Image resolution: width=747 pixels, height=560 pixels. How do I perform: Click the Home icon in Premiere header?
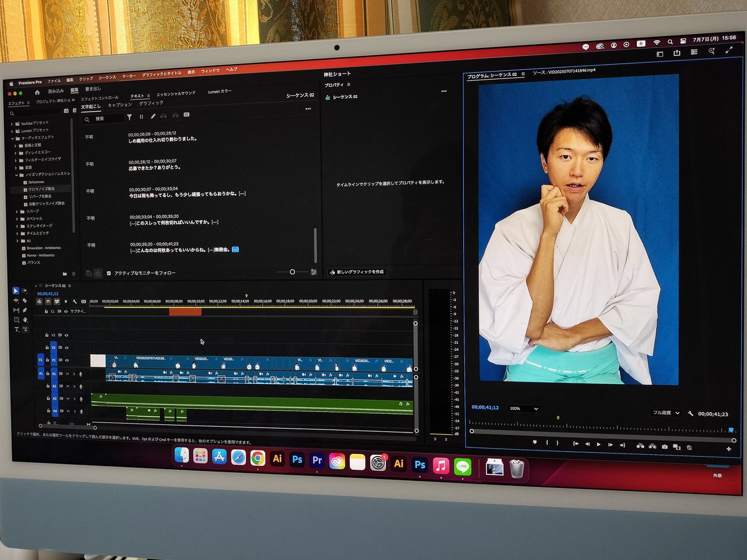pos(37,92)
